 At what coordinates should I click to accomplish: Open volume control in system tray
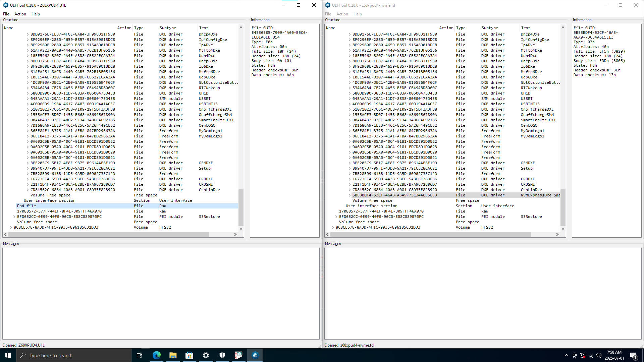(599, 355)
